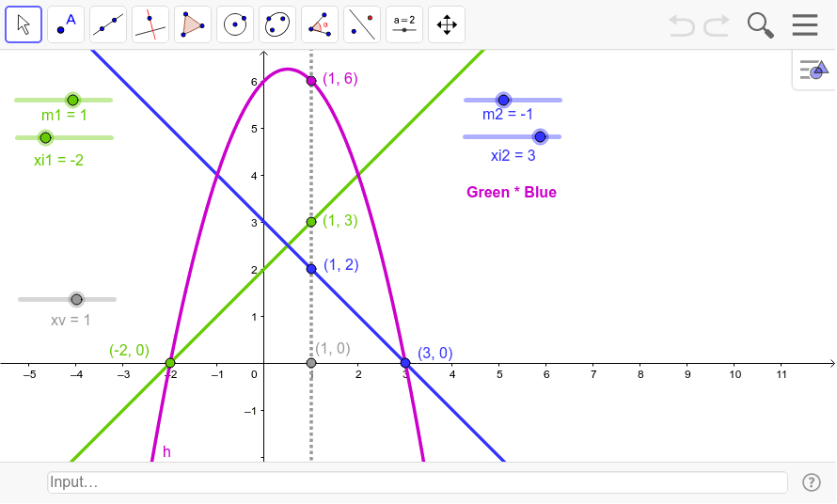Select the Slider a=2 tool
Screen dimensions: 837x504
[404, 24]
